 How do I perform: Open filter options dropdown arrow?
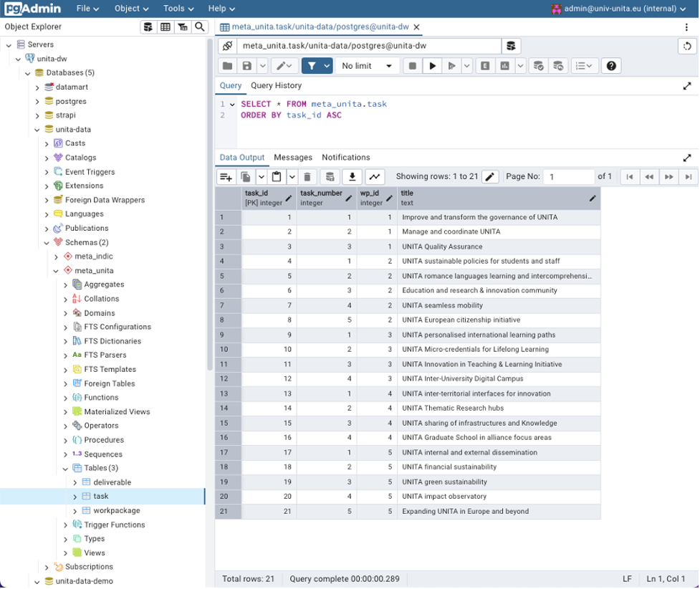[x=327, y=66]
